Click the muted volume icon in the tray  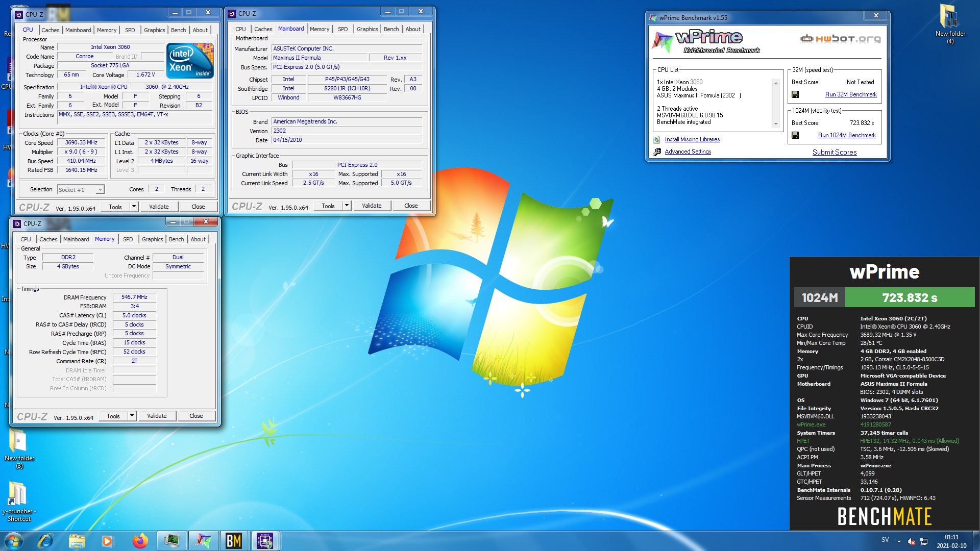[911, 541]
